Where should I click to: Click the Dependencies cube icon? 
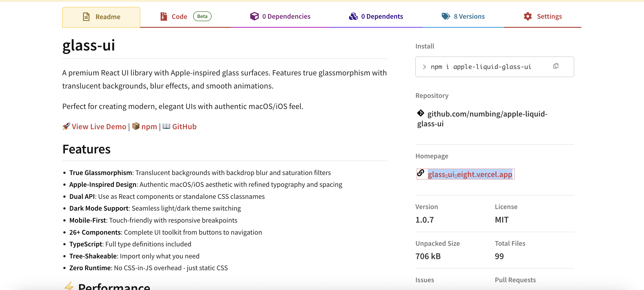coord(254,16)
